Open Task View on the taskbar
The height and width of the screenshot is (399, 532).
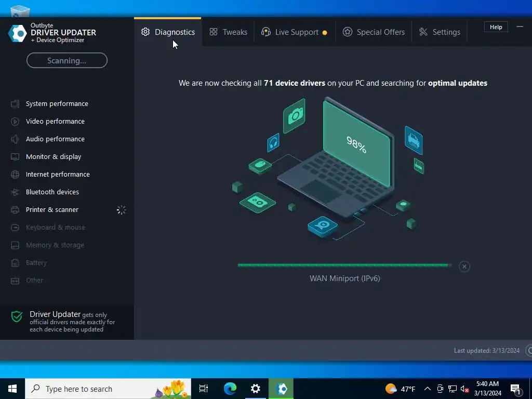(203, 389)
